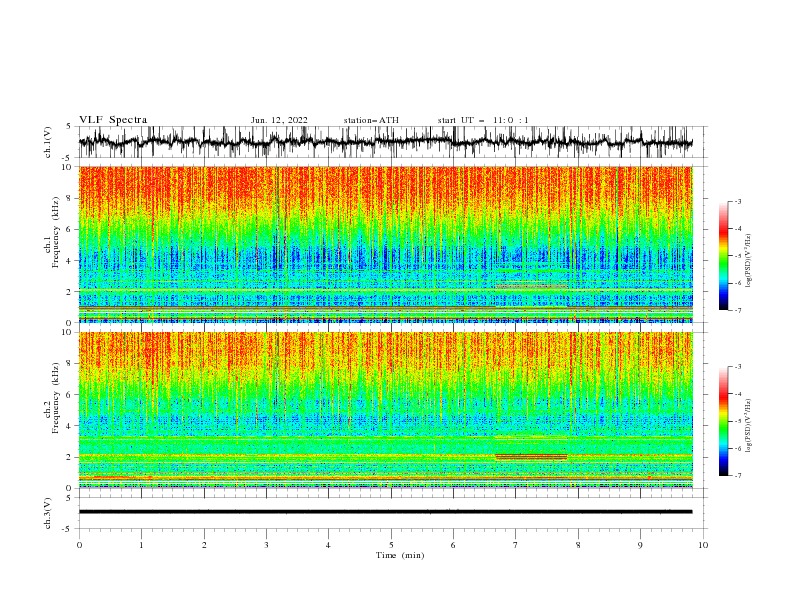Click time axis tick label "9"
Viewport: 792px width, 612px height.
click(640, 545)
